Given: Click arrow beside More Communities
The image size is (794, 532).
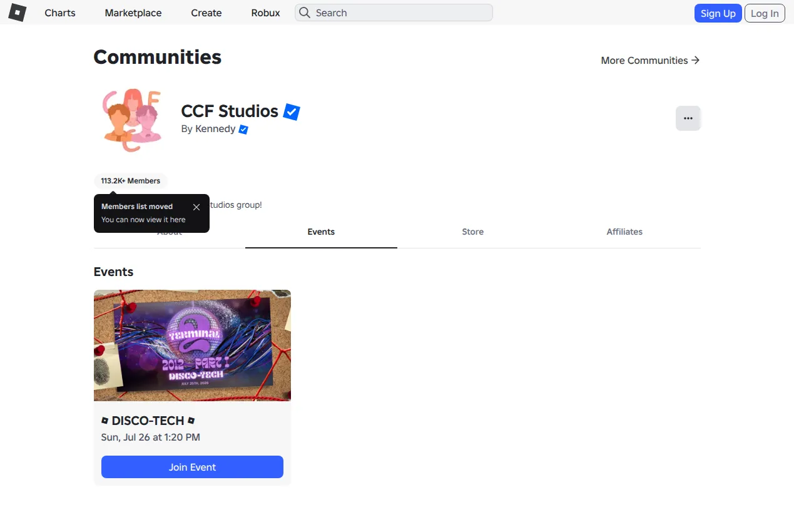Looking at the screenshot, I should coord(695,60).
